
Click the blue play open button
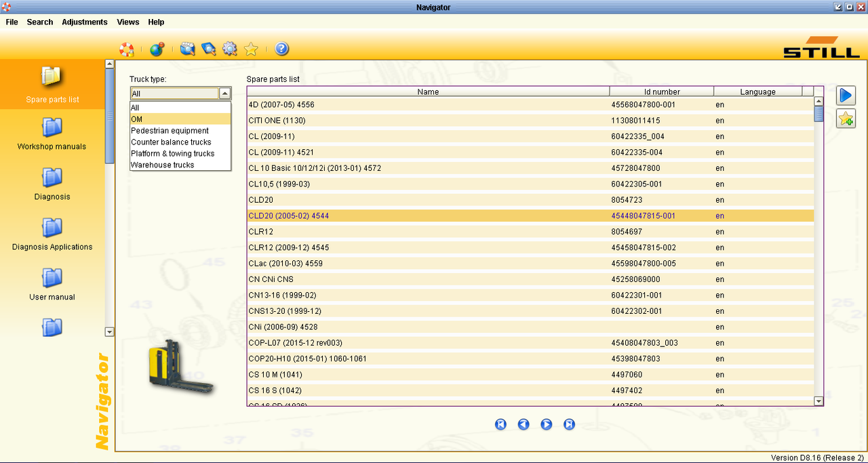pyautogui.click(x=846, y=96)
